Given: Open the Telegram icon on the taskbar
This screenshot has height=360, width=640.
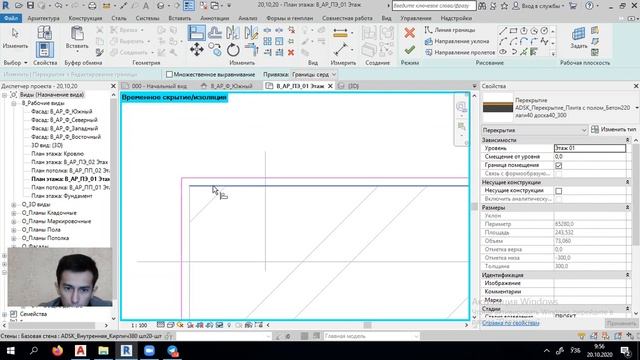Looking at the screenshot, I should [172, 351].
